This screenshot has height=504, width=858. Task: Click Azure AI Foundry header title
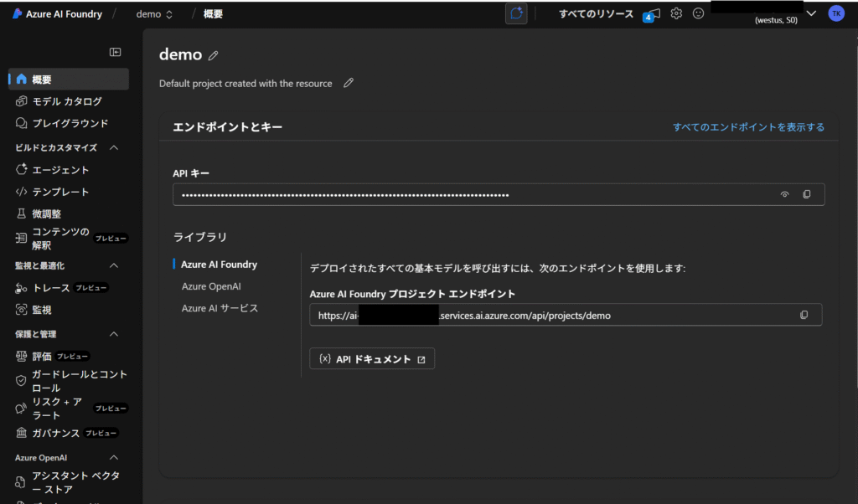[x=64, y=14]
